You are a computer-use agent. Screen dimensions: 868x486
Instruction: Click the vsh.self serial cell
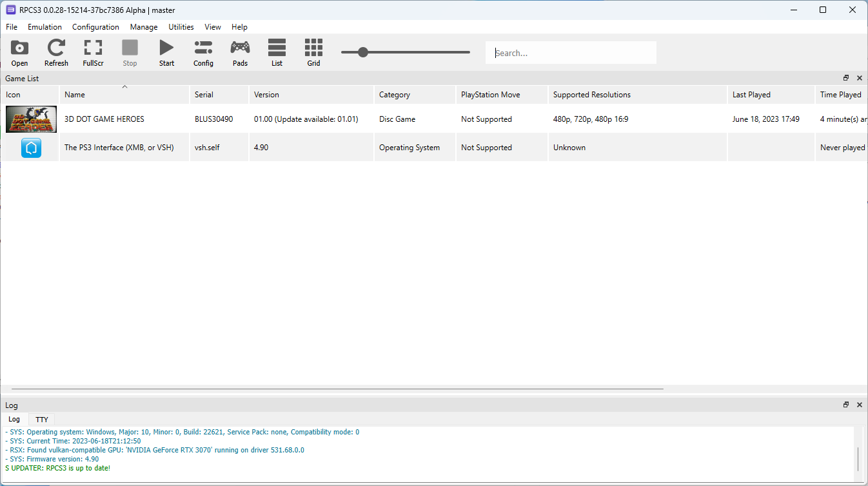pos(207,148)
